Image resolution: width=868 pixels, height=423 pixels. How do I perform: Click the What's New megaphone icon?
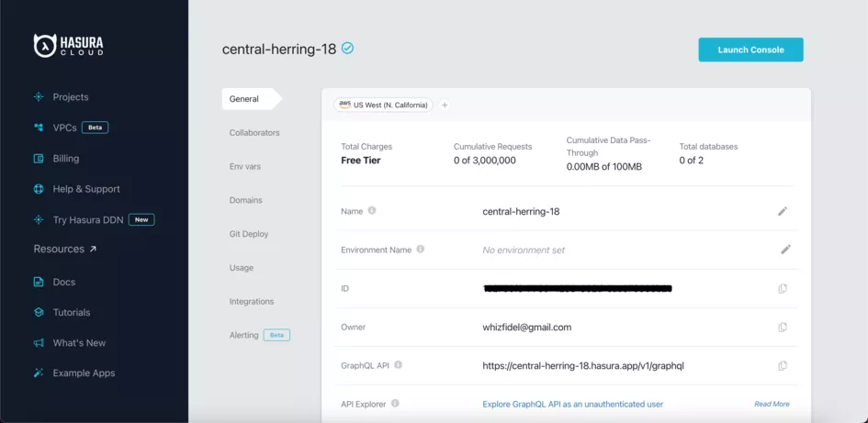point(39,343)
